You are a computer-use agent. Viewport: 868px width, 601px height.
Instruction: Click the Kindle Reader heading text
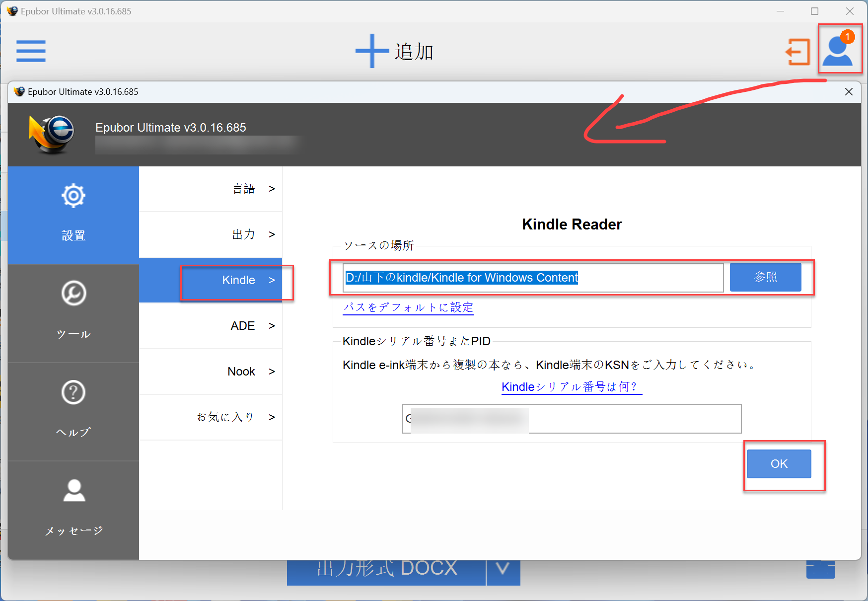click(x=572, y=225)
